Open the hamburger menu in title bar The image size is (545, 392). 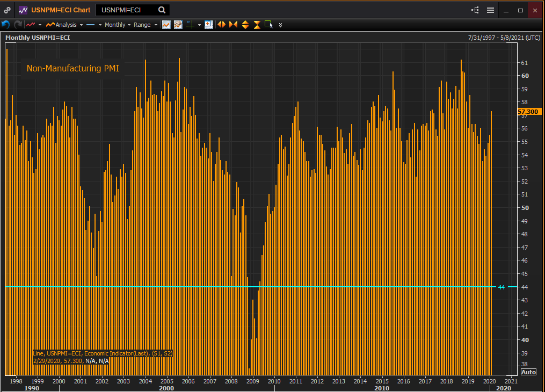click(490, 10)
